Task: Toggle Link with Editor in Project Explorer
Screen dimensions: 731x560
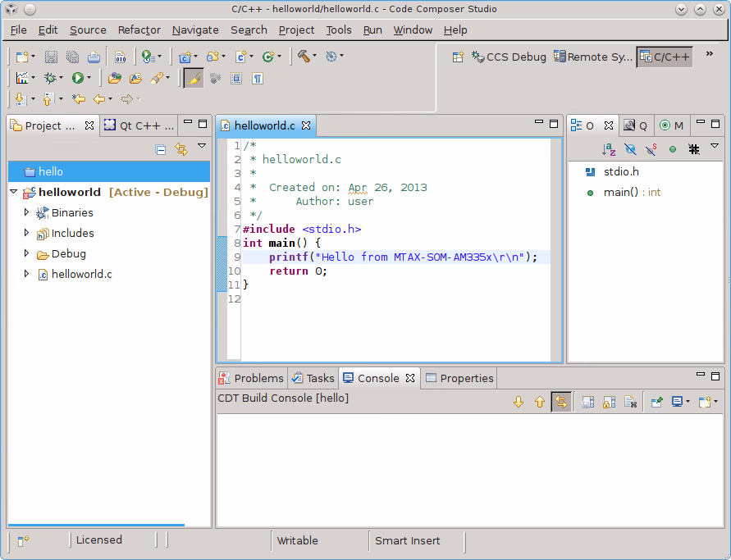Action: 181,149
